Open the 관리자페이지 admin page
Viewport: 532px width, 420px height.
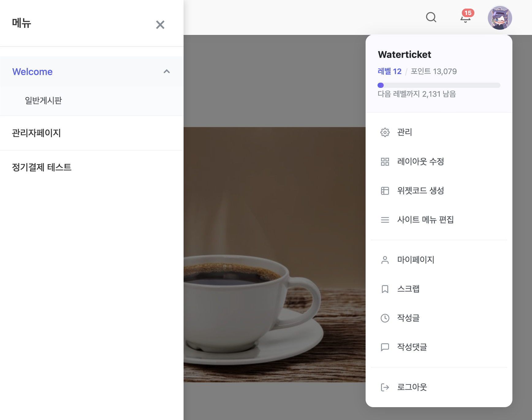coord(36,133)
